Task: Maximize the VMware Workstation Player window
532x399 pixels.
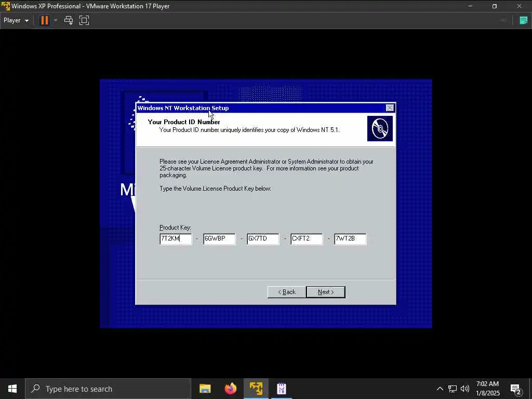Action: (x=495, y=6)
